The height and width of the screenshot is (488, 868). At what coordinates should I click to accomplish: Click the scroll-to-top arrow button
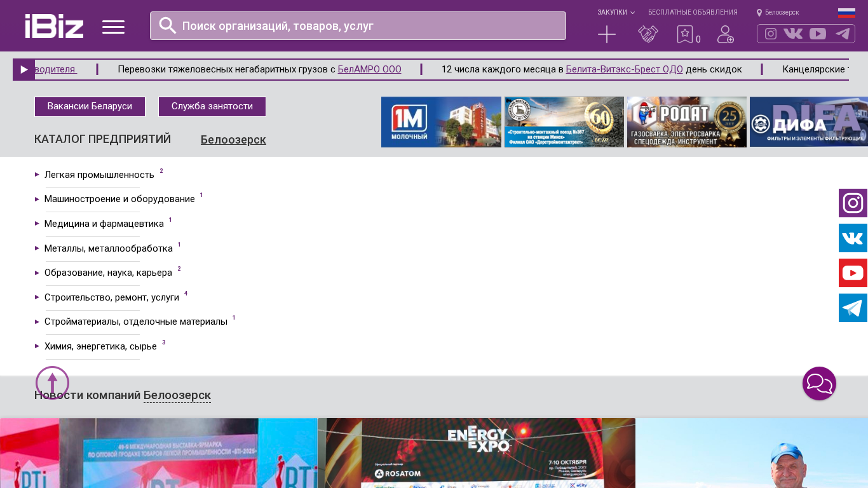click(x=52, y=383)
